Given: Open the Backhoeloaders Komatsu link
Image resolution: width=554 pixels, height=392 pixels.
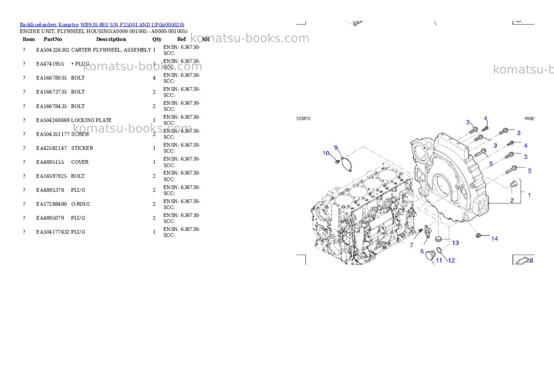Looking at the screenshot, I should (49, 25).
